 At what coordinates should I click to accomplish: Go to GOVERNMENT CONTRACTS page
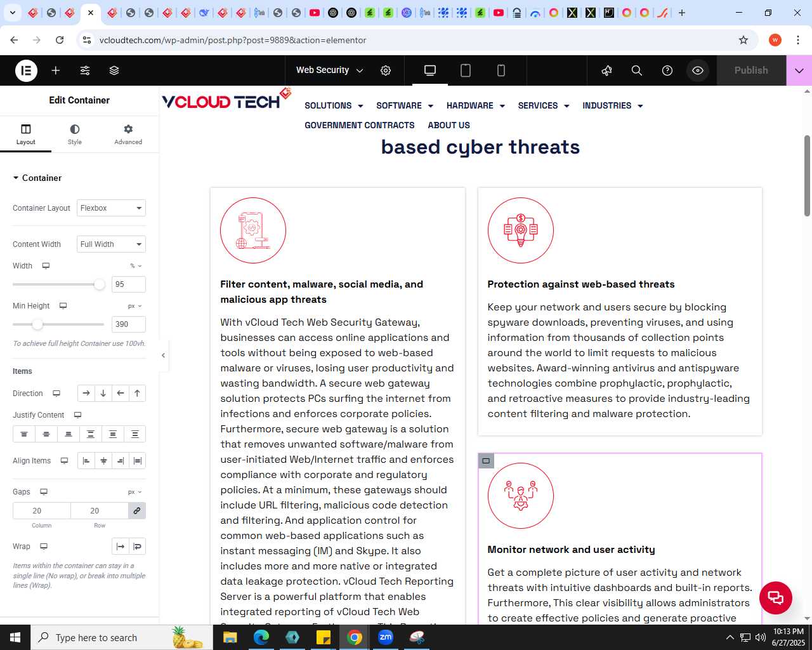pyautogui.click(x=360, y=126)
